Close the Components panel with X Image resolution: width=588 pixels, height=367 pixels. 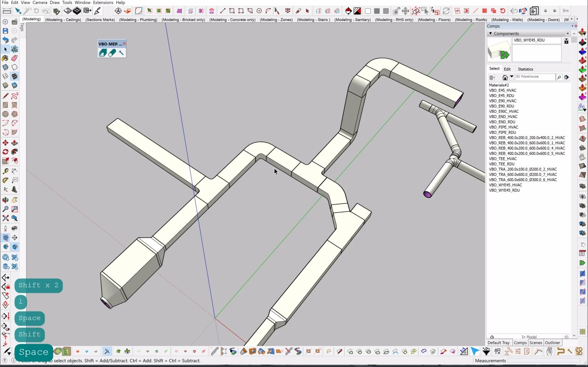click(x=568, y=33)
